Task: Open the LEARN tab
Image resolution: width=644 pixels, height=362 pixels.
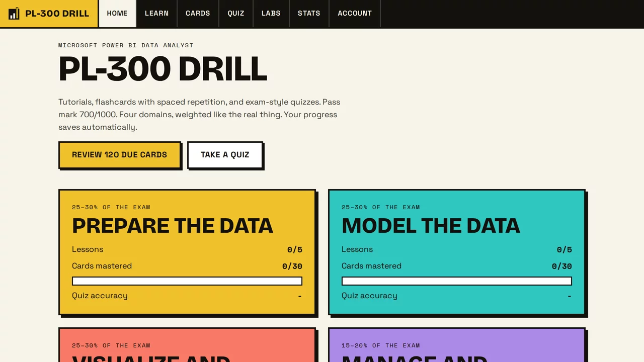Action: 157,14
